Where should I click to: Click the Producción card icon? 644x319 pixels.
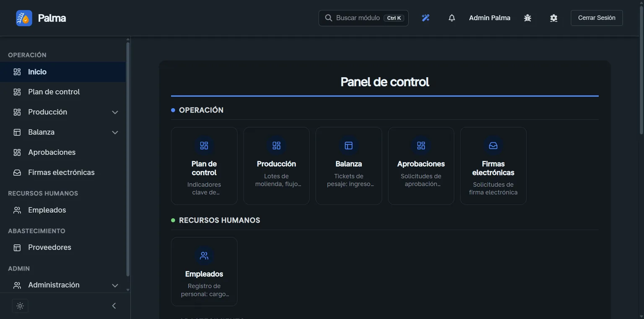click(276, 146)
